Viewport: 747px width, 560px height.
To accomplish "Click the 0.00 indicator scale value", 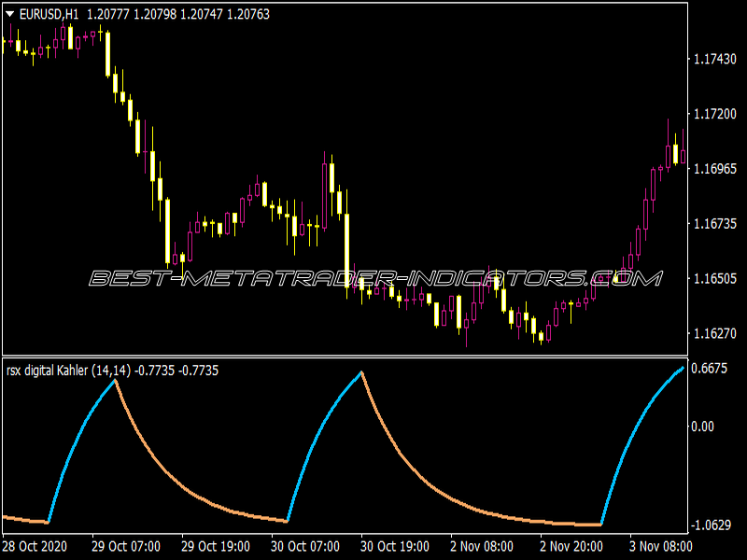I will point(703,427).
